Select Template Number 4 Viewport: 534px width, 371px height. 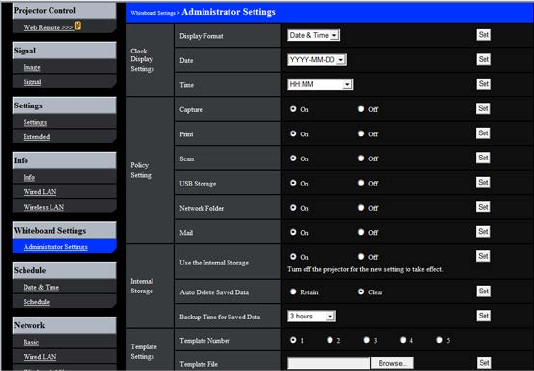pyautogui.click(x=403, y=340)
